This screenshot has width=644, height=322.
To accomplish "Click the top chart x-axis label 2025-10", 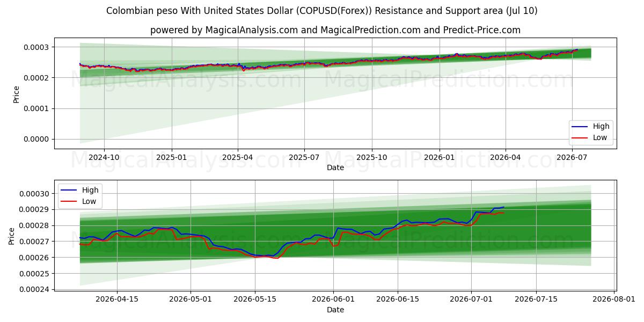I will tap(372, 157).
